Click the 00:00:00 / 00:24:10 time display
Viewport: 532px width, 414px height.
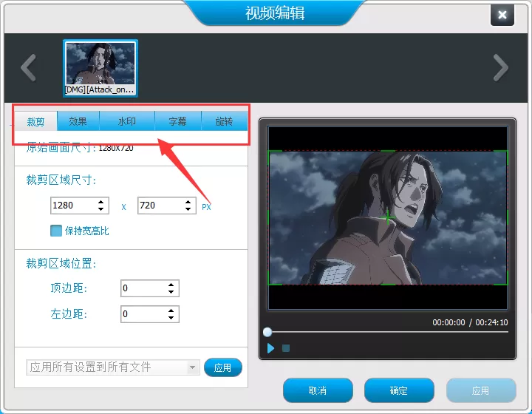coord(470,322)
